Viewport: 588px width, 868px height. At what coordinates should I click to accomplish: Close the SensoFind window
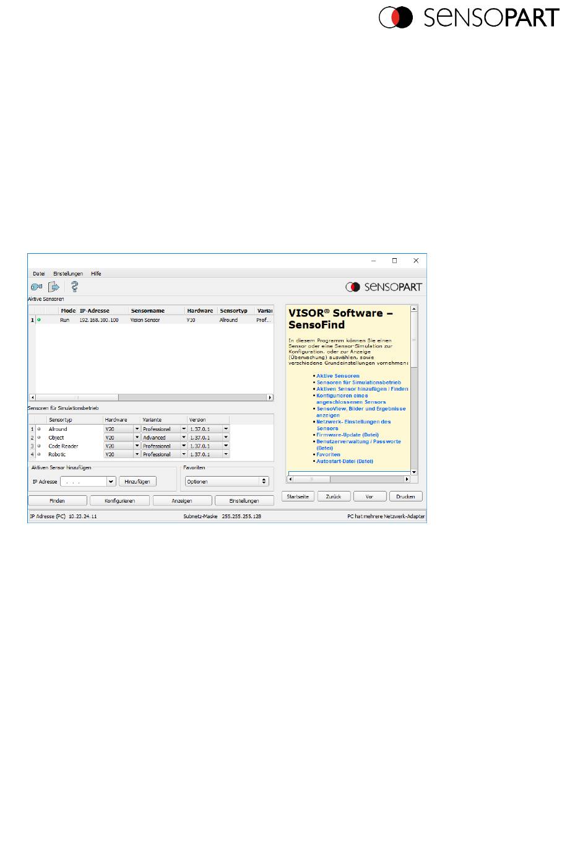pos(416,261)
